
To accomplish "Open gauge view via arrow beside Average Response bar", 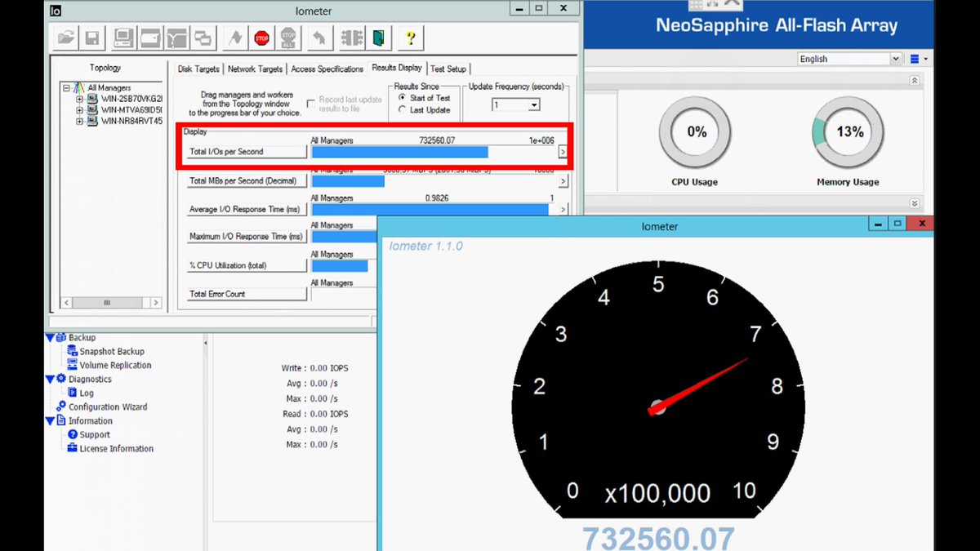I will pyautogui.click(x=563, y=210).
